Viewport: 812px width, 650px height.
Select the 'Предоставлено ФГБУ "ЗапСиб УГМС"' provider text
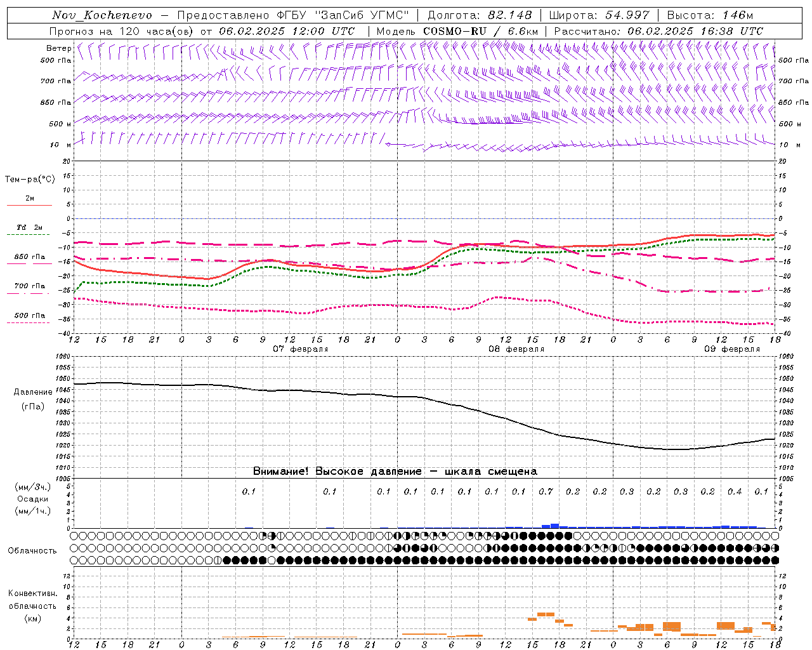(292, 15)
